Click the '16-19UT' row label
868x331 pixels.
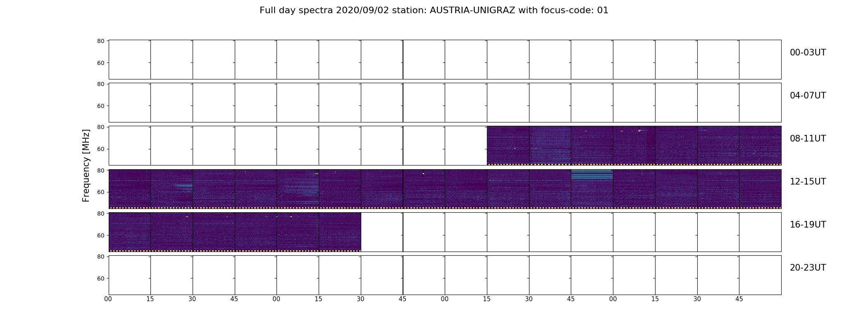coord(808,225)
